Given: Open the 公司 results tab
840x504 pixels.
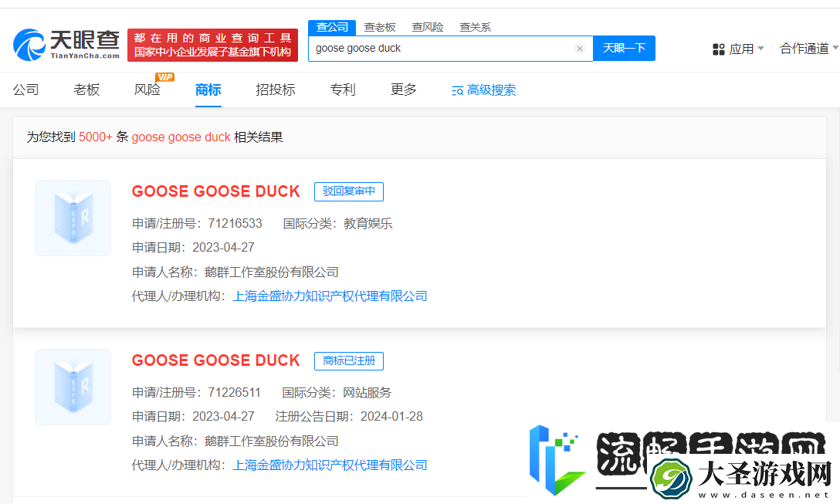Looking at the screenshot, I should pyautogui.click(x=25, y=90).
